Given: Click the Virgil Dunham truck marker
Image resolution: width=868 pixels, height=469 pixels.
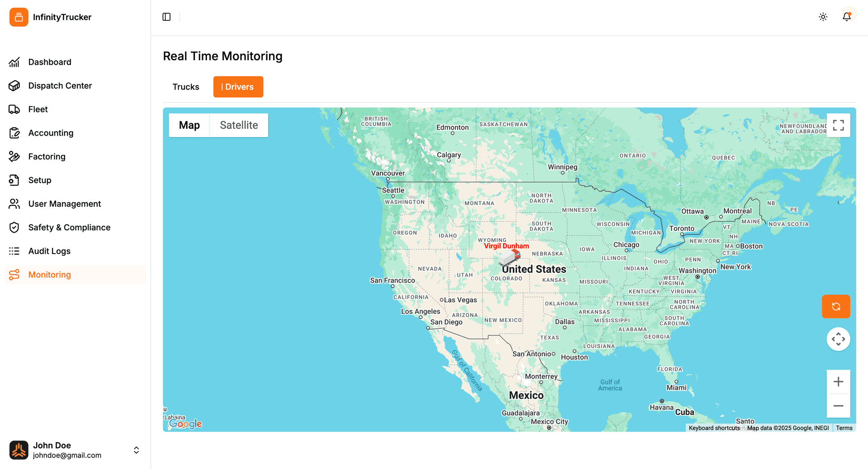Looking at the screenshot, I should point(509,258).
